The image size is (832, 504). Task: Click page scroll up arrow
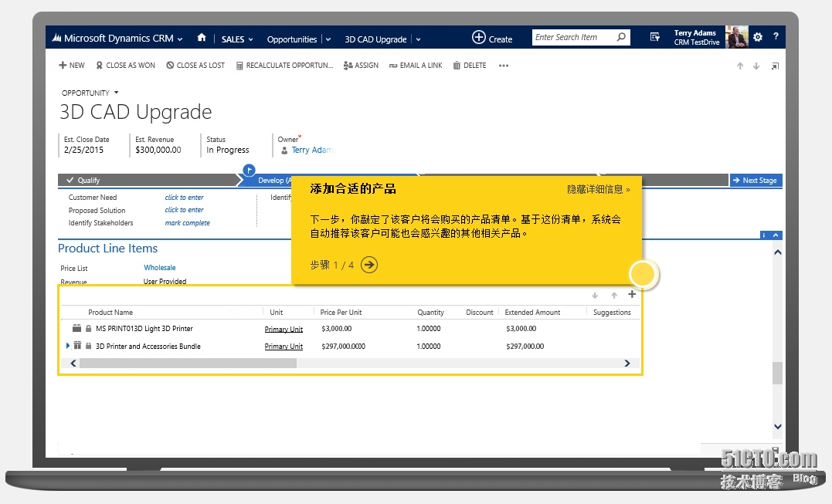(x=777, y=252)
